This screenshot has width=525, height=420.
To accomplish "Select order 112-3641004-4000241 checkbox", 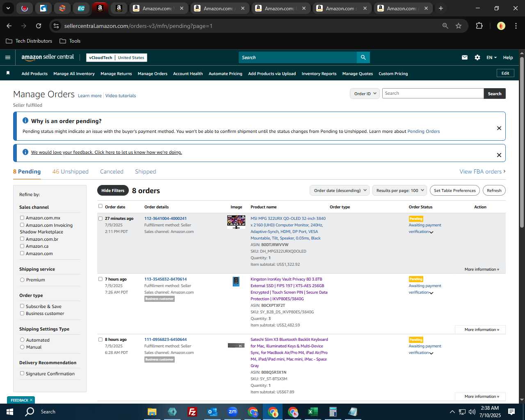I will [100, 219].
